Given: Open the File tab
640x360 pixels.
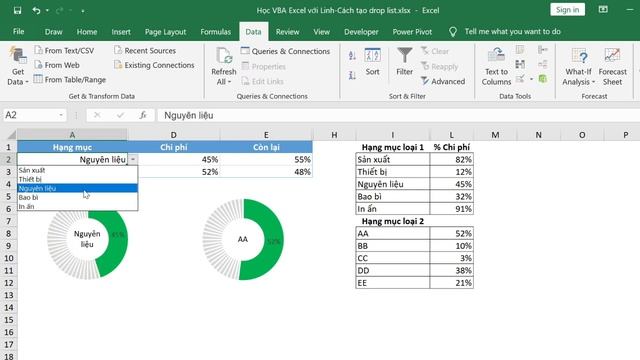Looking at the screenshot, I should pyautogui.click(x=18, y=31).
